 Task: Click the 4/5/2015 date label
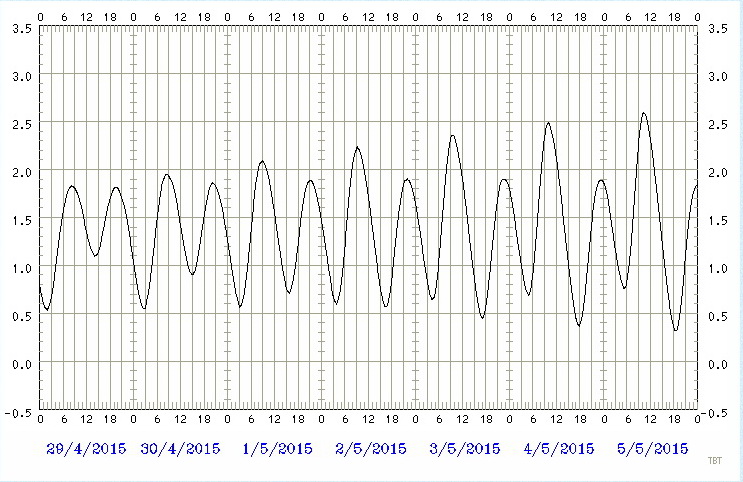[559, 448]
